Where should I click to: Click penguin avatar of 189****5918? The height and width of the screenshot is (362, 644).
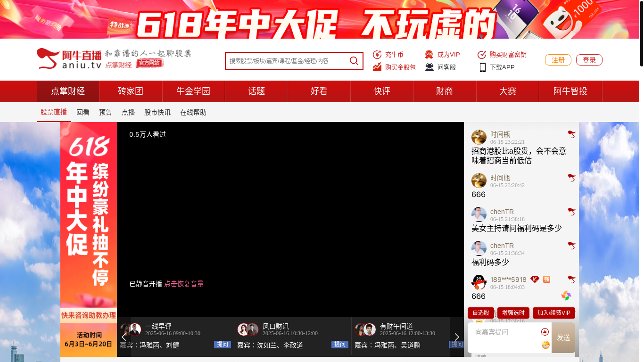pyautogui.click(x=479, y=282)
